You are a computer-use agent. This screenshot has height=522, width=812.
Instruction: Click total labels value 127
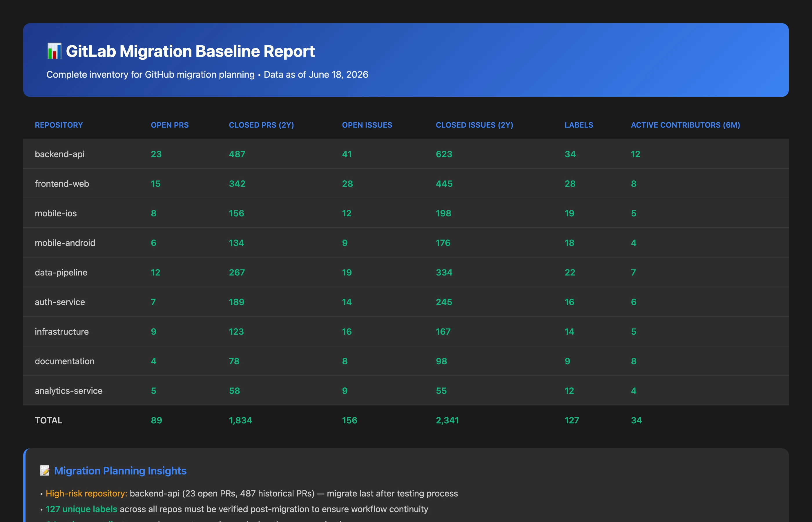[x=572, y=420]
